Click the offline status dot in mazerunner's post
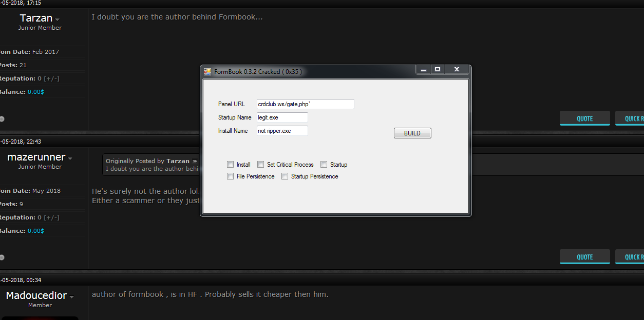The image size is (644, 320). tap(2, 257)
